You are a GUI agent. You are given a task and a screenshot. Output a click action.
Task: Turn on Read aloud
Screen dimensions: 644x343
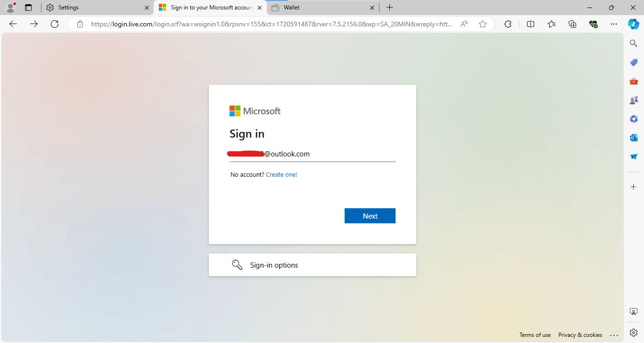pyautogui.click(x=464, y=24)
